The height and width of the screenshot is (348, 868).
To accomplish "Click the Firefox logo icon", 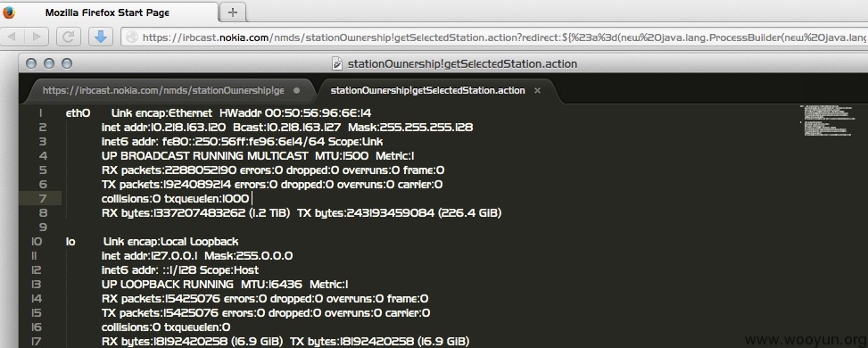I will pyautogui.click(x=8, y=12).
